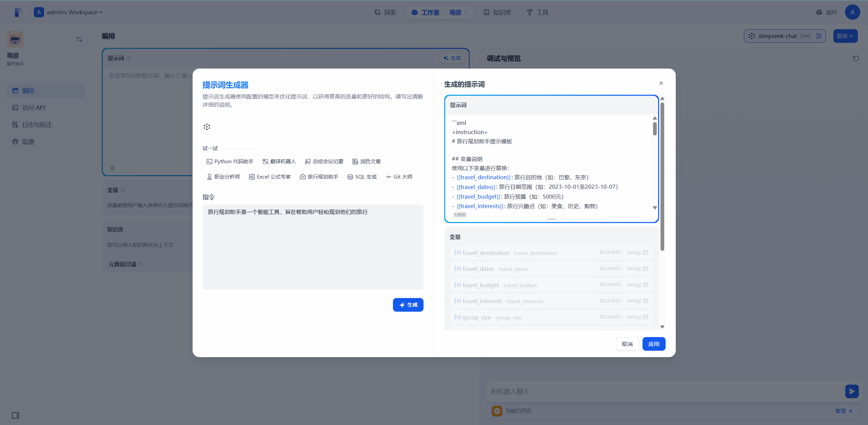
Task: Click the generated prompt text area
Action: tap(549, 163)
